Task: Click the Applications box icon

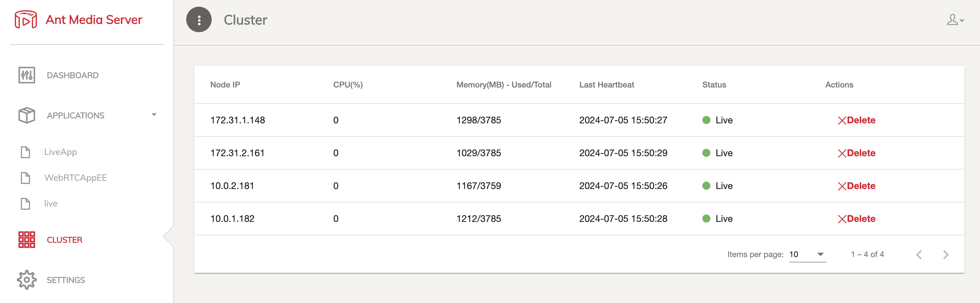Action: 27,115
